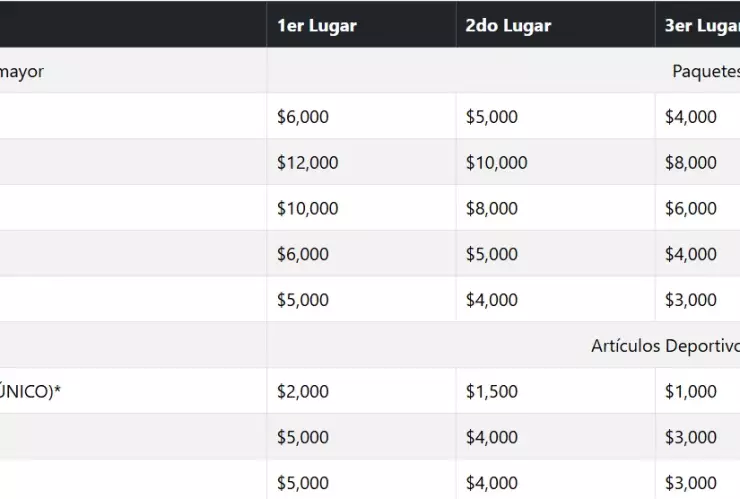Click the "1er Lugar" column header

tap(317, 26)
